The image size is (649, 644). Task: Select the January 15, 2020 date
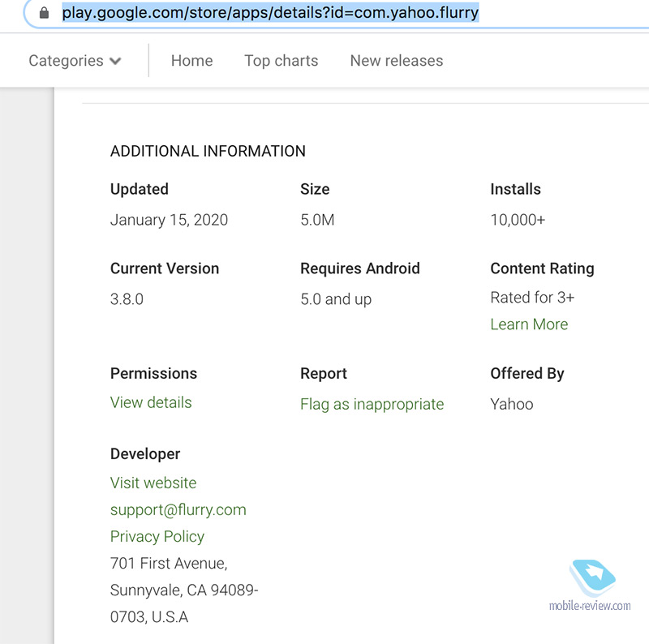[169, 220]
